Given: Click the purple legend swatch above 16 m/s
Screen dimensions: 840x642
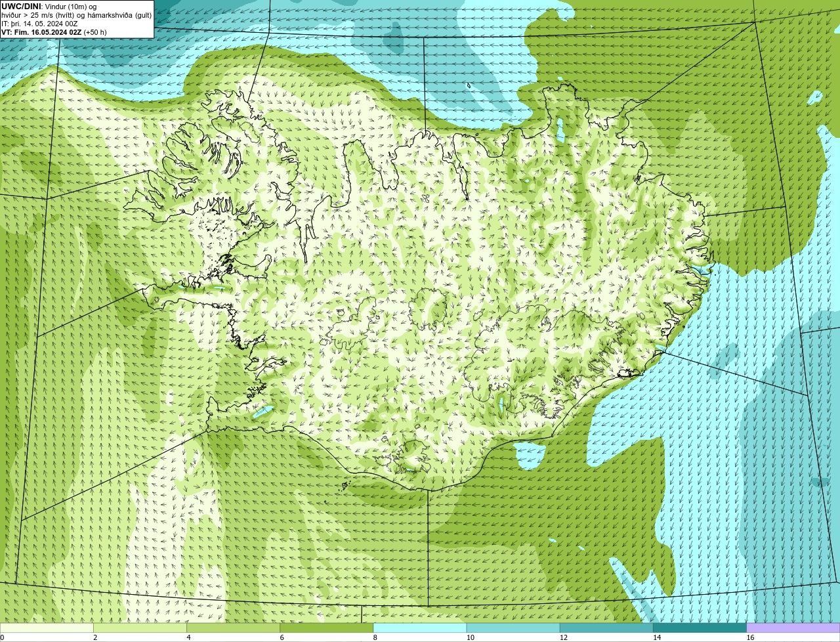Looking at the screenshot, I should (793, 628).
